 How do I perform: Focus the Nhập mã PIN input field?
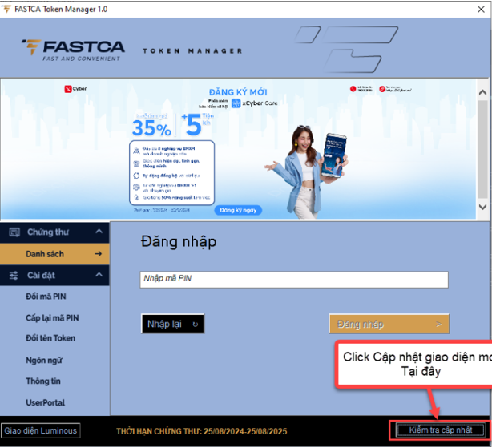(293, 279)
